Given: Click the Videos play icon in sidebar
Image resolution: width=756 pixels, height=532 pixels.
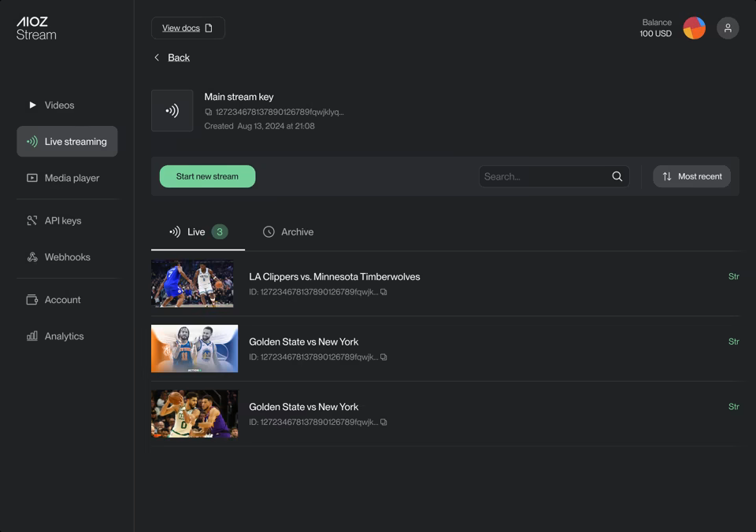Looking at the screenshot, I should (32, 105).
